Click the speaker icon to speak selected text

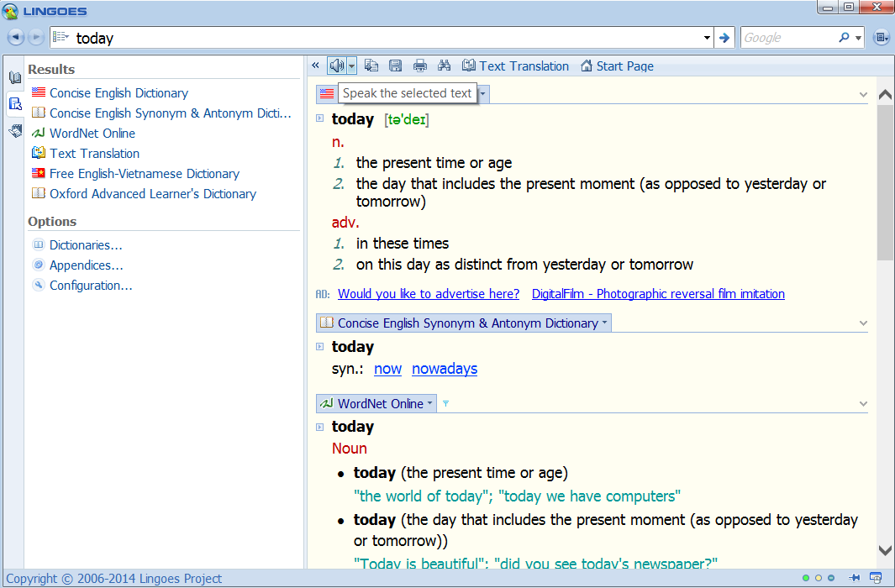337,66
